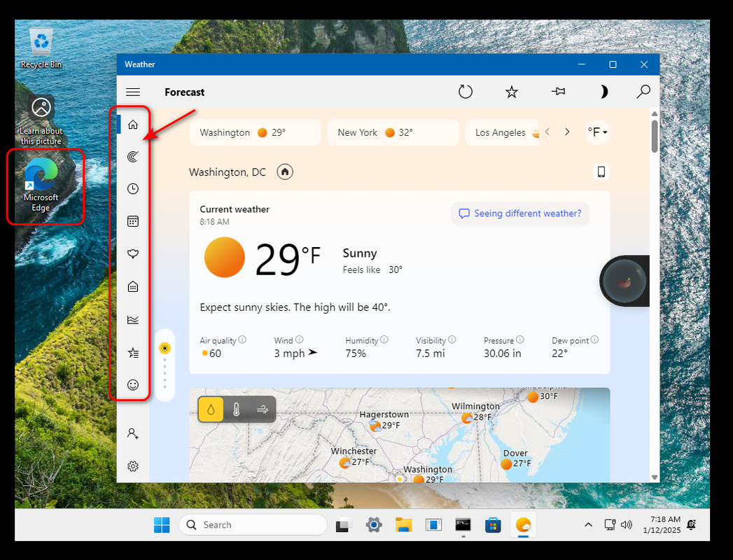Viewport: 733px width, 560px height.
Task: Open Monthly forecast calendar sidebar icon
Action: coord(133,221)
